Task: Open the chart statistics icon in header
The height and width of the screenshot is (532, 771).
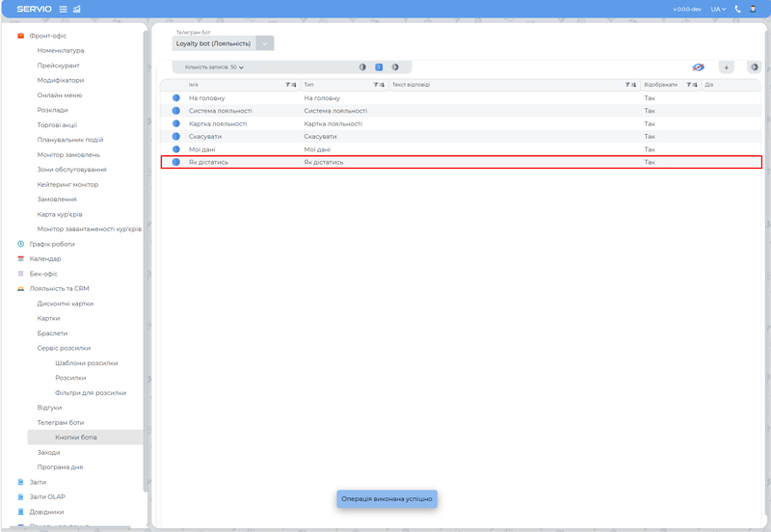Action: pyautogui.click(x=77, y=9)
